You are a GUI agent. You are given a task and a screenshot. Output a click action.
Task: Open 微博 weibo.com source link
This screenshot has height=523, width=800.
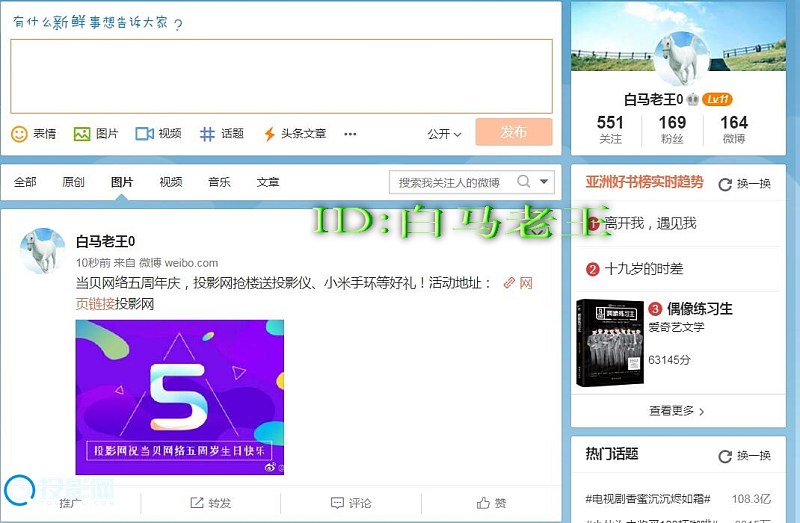point(179,263)
